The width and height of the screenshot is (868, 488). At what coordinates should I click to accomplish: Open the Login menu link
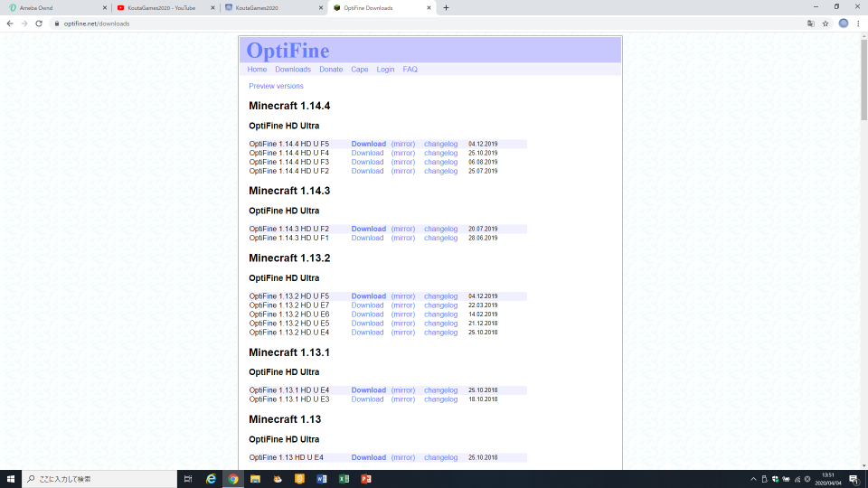pyautogui.click(x=385, y=70)
